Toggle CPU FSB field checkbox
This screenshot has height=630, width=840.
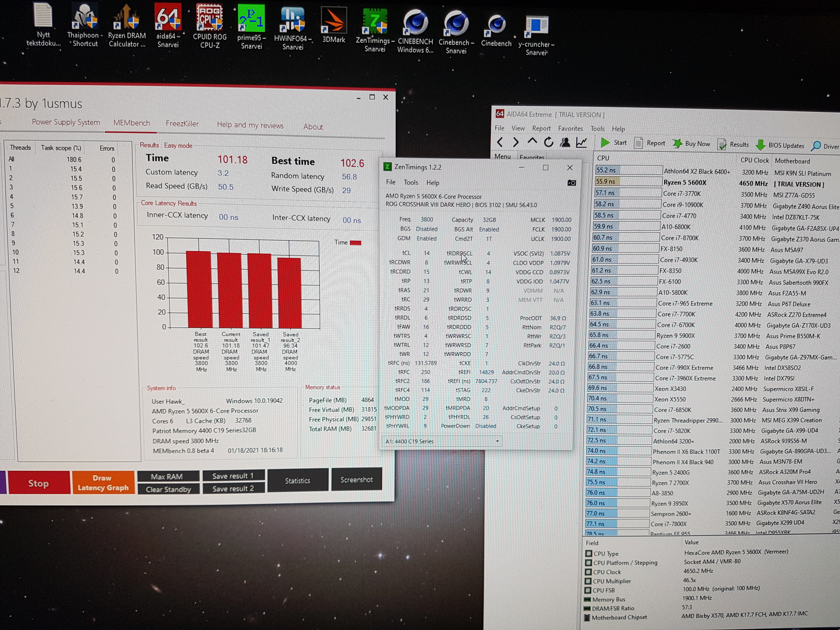[x=588, y=590]
